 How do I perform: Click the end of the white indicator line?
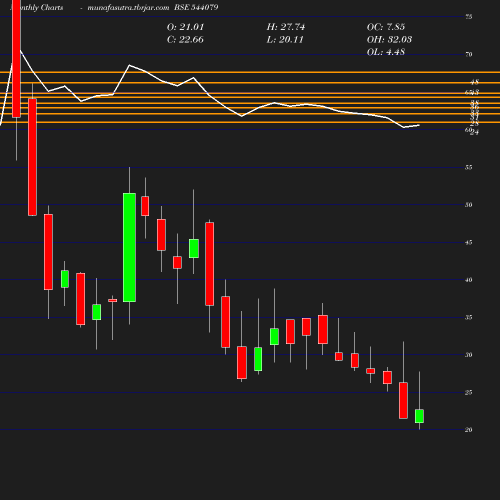click(419, 125)
